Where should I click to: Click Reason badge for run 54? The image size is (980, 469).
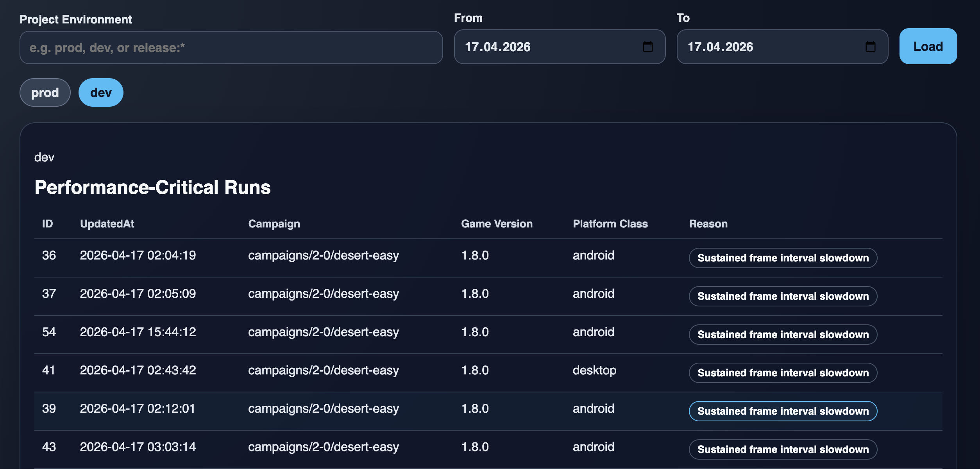tap(783, 335)
